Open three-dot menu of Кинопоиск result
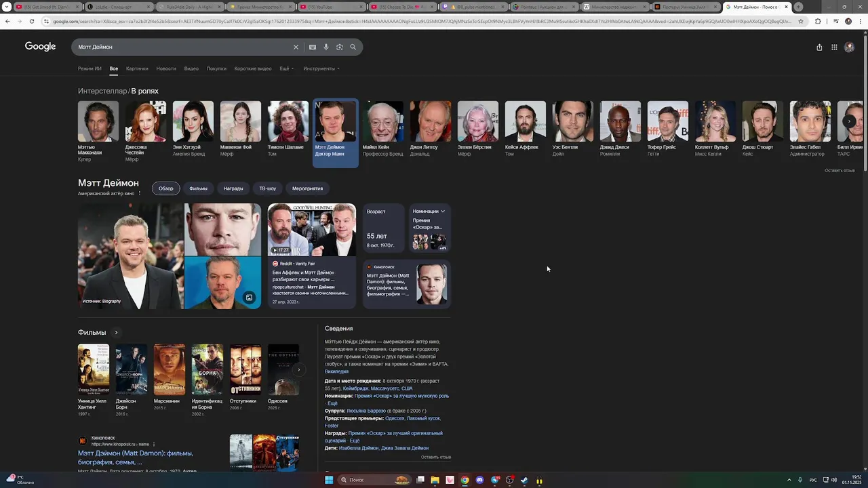Viewport: 868px width, 488px height. (154, 444)
